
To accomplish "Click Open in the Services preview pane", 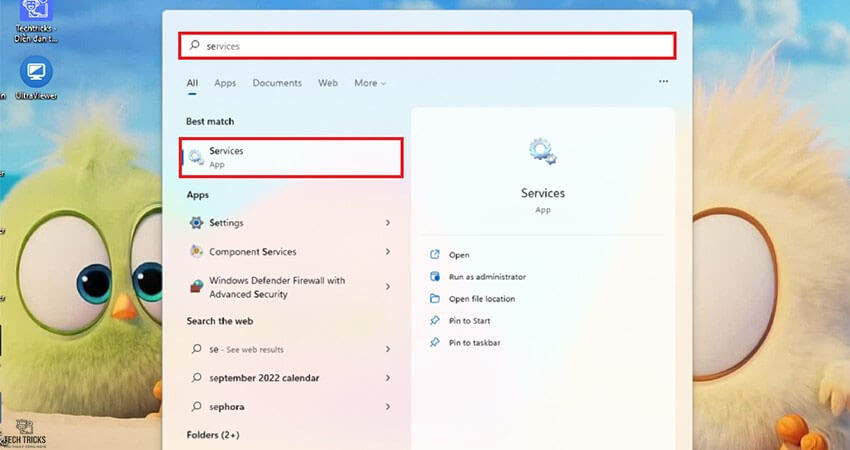I will 459,255.
